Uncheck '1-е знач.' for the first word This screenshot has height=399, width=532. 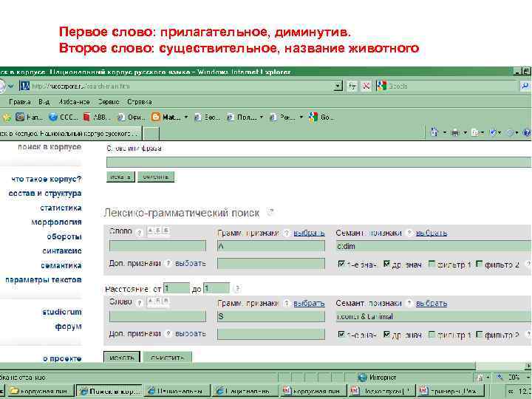pyautogui.click(x=341, y=264)
